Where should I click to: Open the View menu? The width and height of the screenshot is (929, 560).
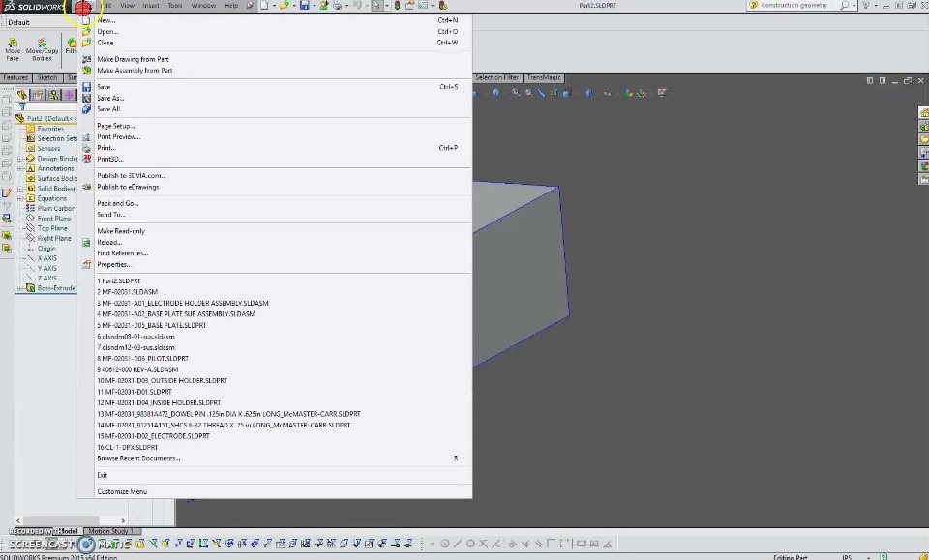[x=128, y=6]
